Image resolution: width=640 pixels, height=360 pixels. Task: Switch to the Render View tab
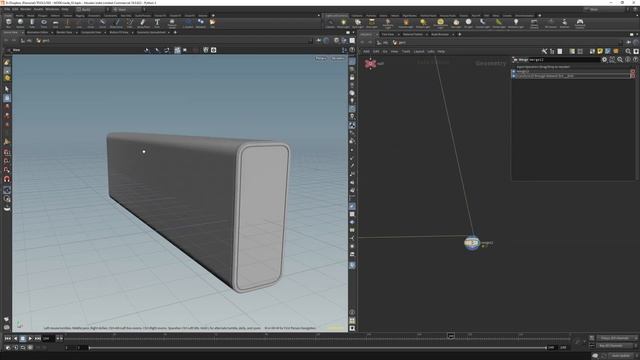click(x=64, y=32)
